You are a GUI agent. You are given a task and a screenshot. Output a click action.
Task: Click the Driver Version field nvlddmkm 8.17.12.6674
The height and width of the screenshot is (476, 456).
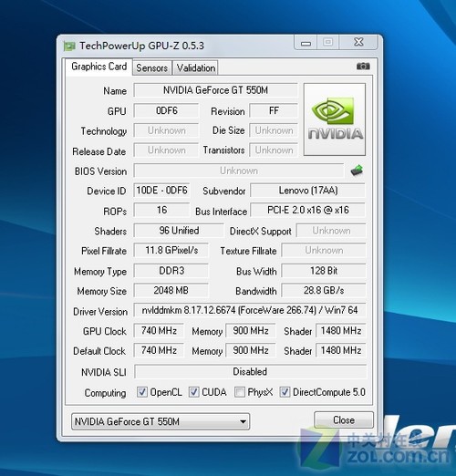point(250,310)
